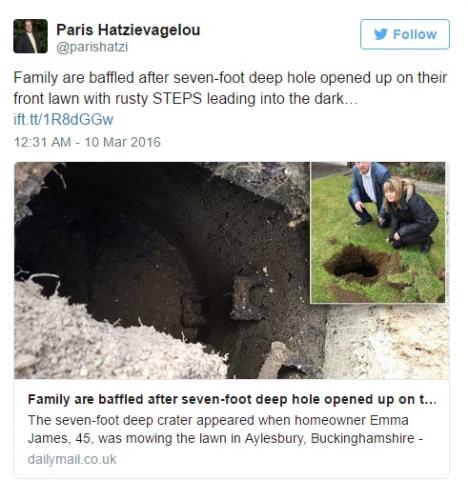Select the 10 Mar 2016 date
The height and width of the screenshot is (480, 468).
(x=122, y=142)
